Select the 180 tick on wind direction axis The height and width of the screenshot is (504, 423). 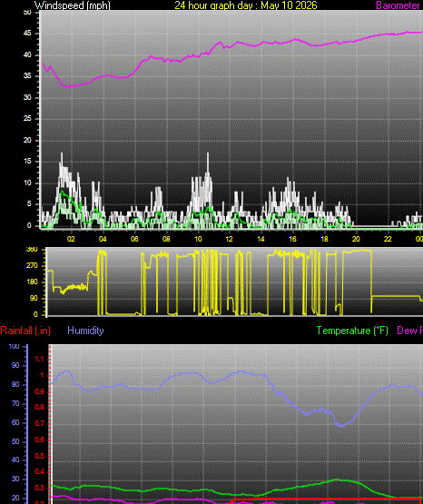(x=32, y=282)
